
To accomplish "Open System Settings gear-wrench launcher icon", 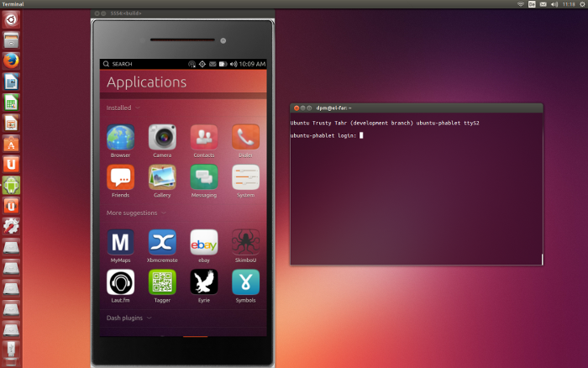I will [11, 227].
